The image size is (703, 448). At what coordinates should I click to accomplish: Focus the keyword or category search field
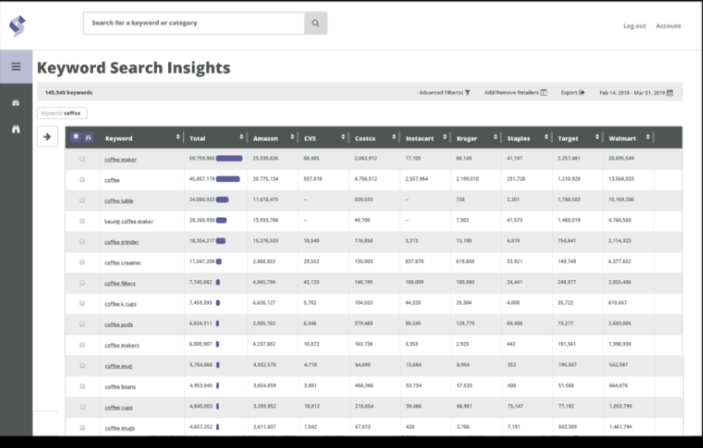[x=194, y=23]
